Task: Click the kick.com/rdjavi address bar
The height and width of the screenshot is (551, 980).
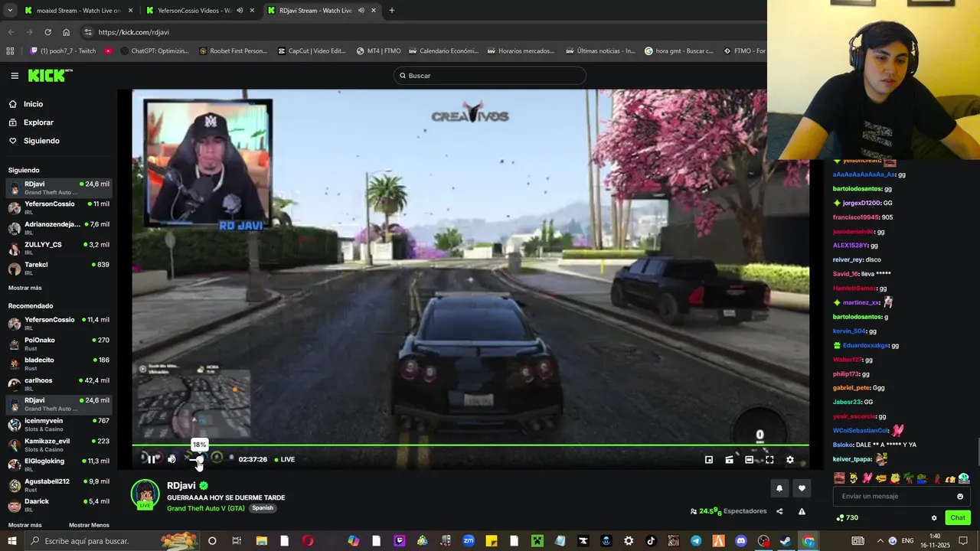Action: [421, 32]
